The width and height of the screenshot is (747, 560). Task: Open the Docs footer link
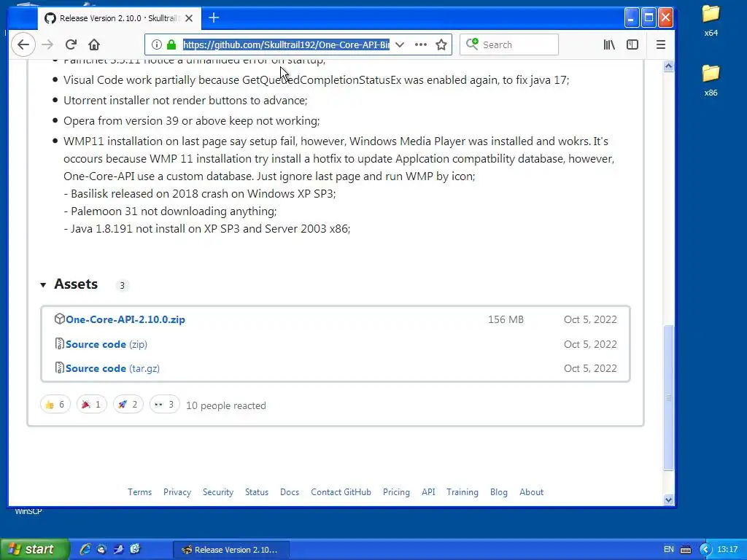290,492
